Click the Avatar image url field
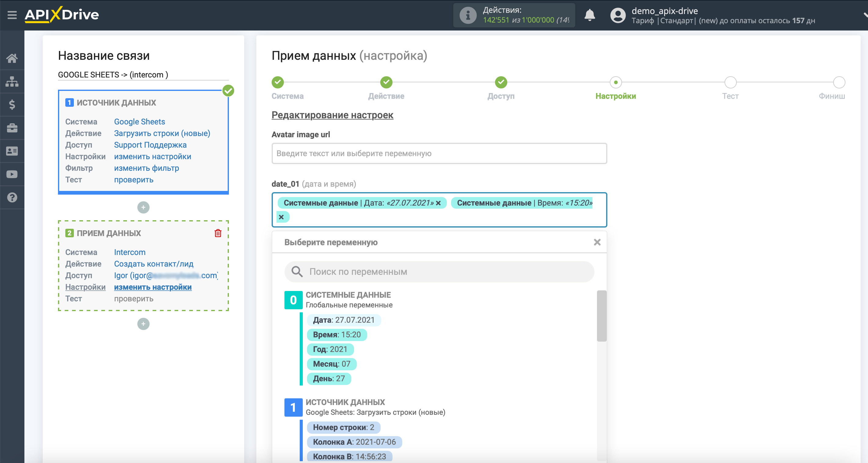The image size is (868, 463). (x=439, y=153)
